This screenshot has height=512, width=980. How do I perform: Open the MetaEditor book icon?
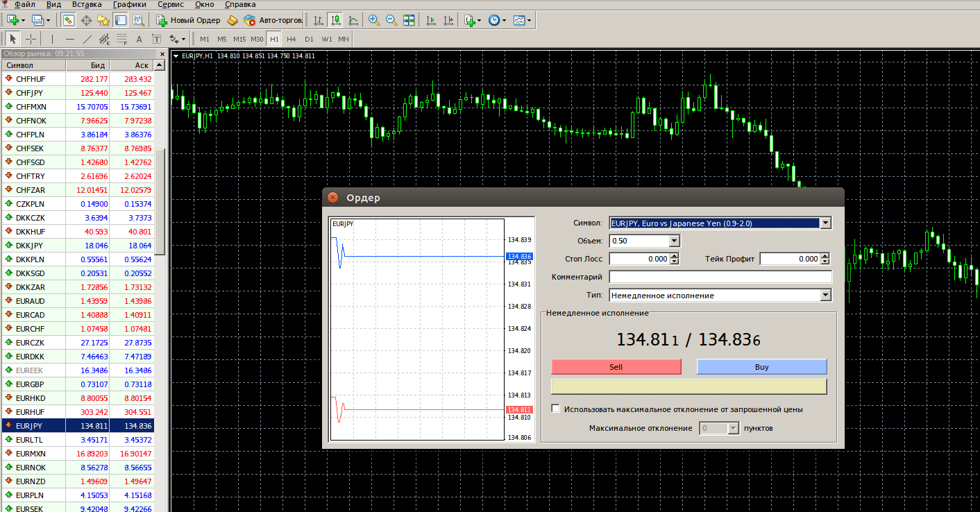click(x=233, y=20)
